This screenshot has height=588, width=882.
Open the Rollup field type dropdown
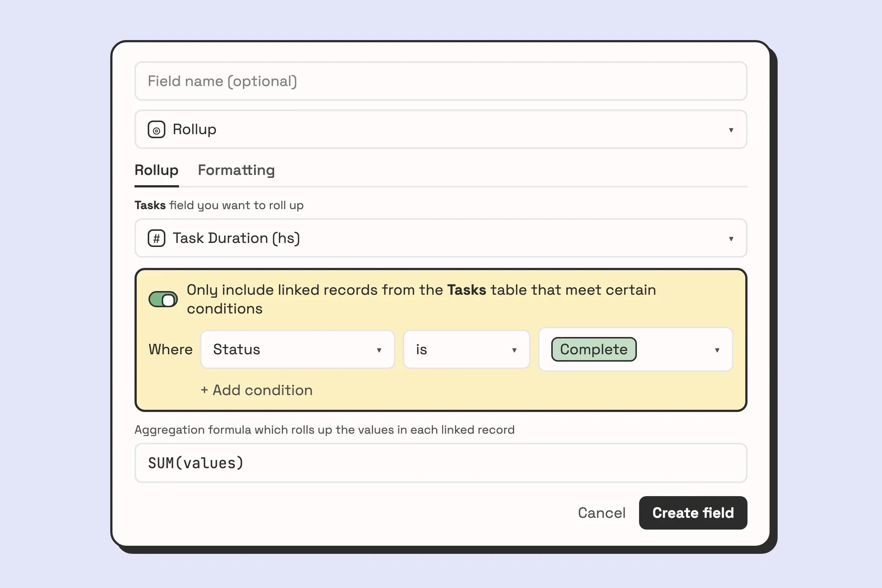(x=441, y=129)
